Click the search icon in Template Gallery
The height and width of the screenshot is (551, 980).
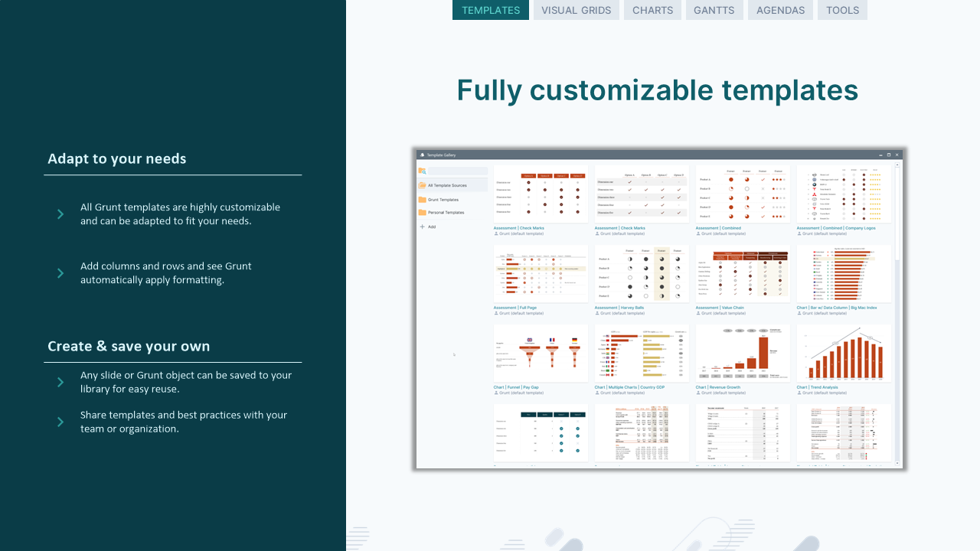[422, 171]
